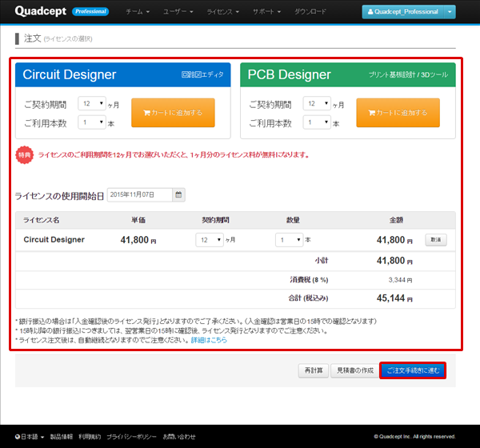
Task: Change quantity in order table row
Action: click(289, 240)
